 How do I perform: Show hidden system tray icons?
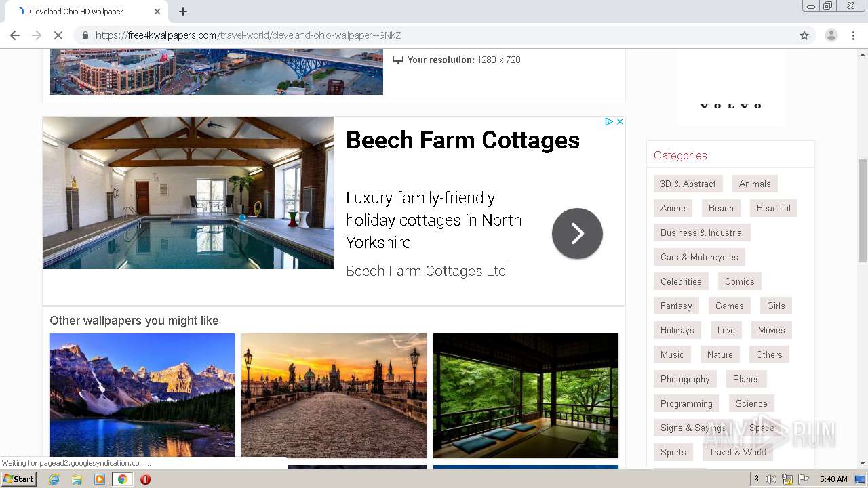click(x=757, y=479)
